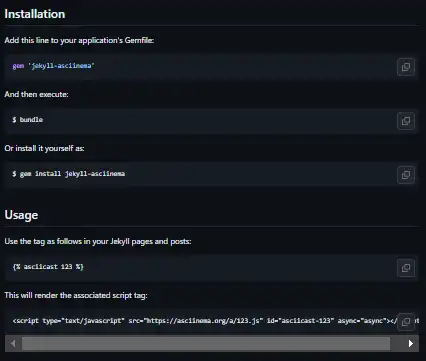Copy the gem 'jekyll-asciinema' Gemfile line

pos(406,67)
